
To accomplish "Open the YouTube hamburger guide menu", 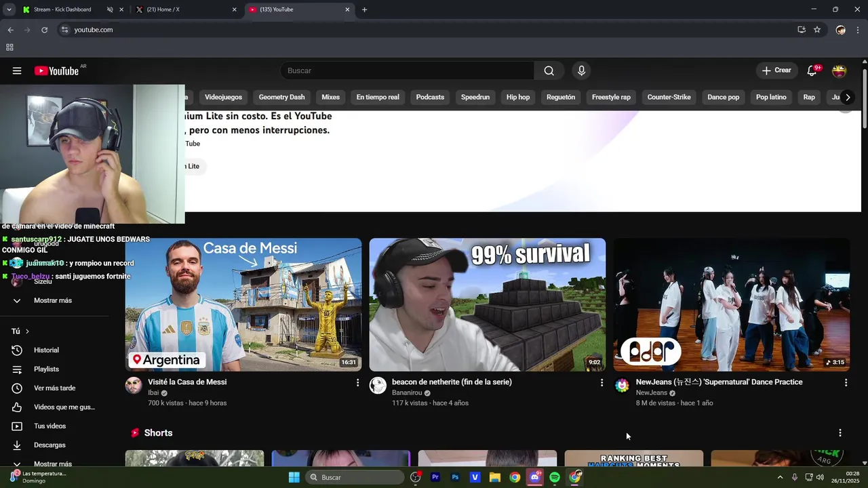I will (17, 70).
